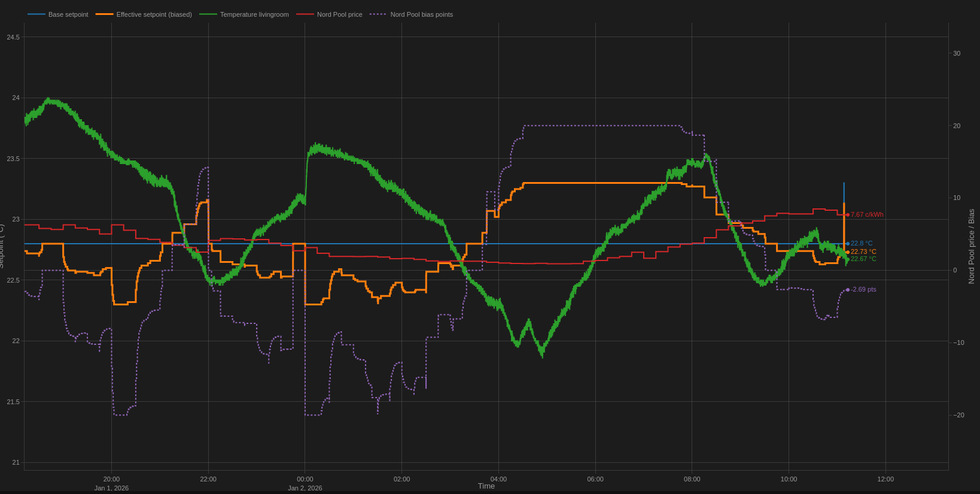The height and width of the screenshot is (494, 980).
Task: Select the 22.8 °C blue value label
Action: pos(862,244)
